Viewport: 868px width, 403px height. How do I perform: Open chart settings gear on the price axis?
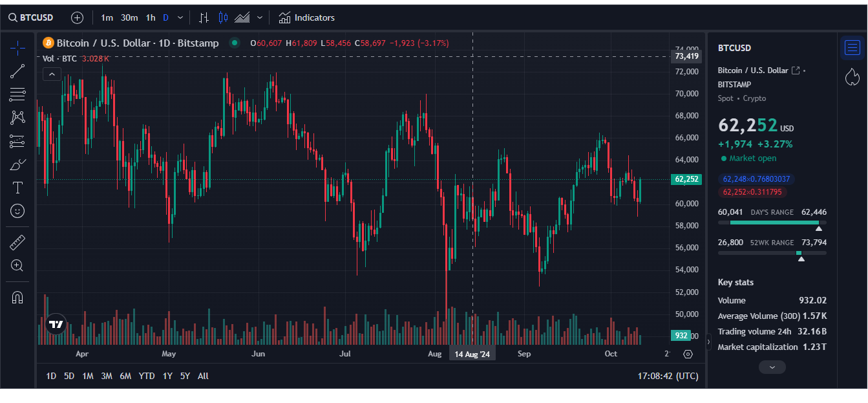coord(688,354)
